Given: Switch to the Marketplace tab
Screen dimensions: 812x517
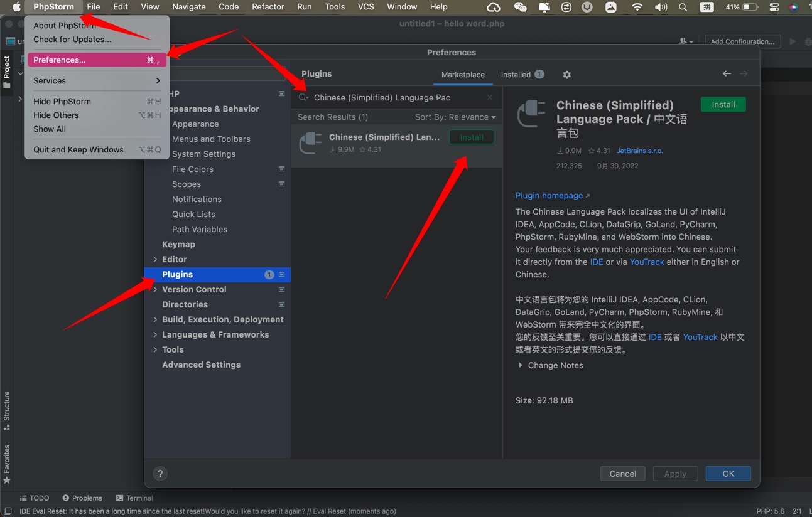Looking at the screenshot, I should (463, 75).
